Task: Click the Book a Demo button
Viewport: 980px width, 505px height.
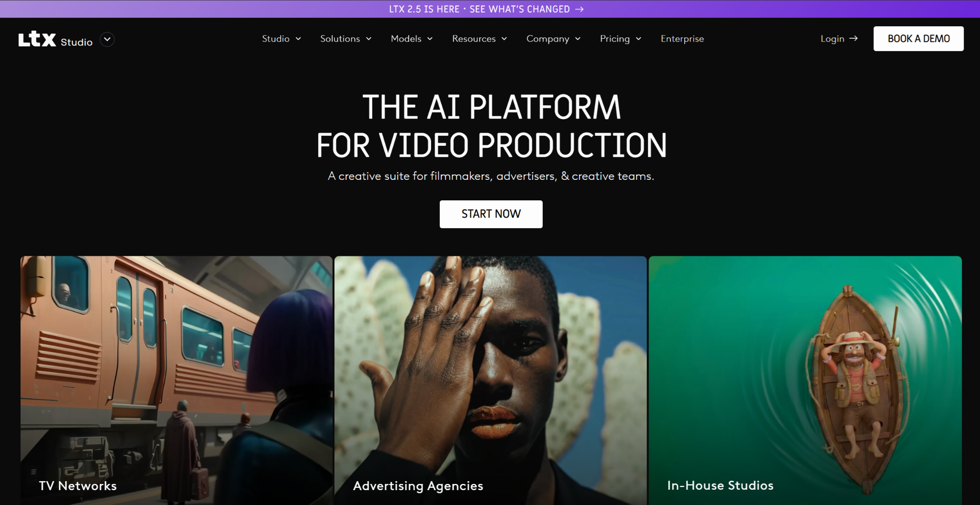Action: tap(918, 39)
